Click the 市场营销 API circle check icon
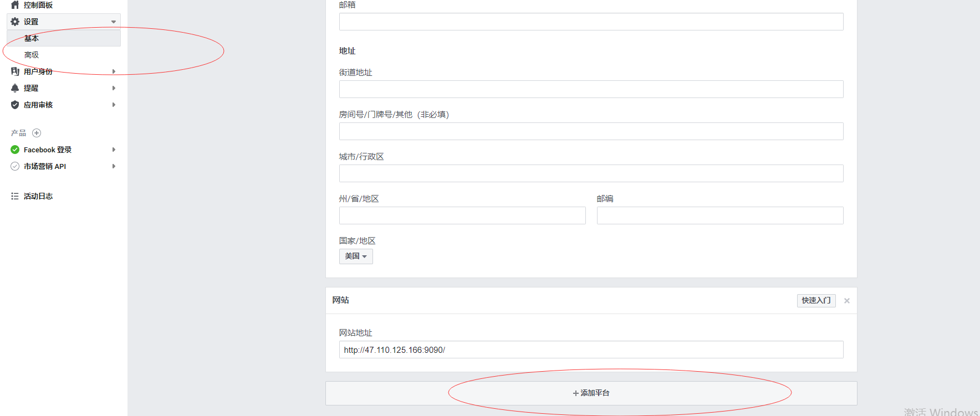Viewport: 980px width, 416px height. click(x=15, y=166)
